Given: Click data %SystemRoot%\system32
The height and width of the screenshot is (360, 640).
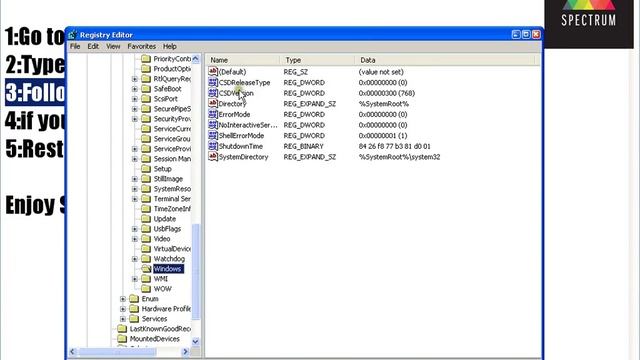Looking at the screenshot, I should click(x=399, y=157).
